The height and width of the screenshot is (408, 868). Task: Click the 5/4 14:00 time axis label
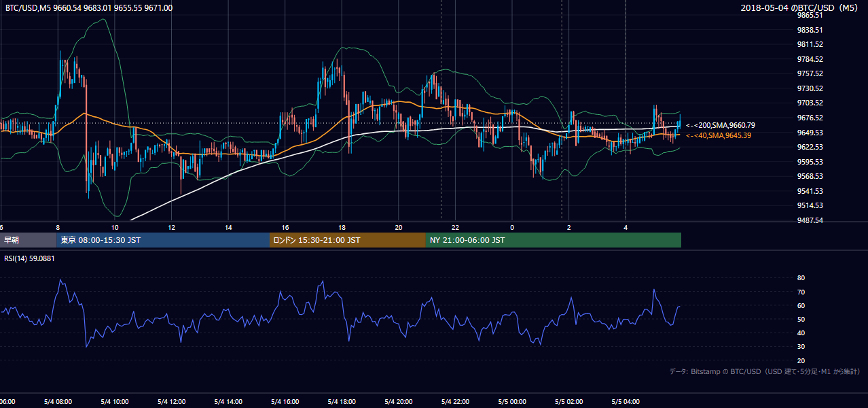click(228, 402)
